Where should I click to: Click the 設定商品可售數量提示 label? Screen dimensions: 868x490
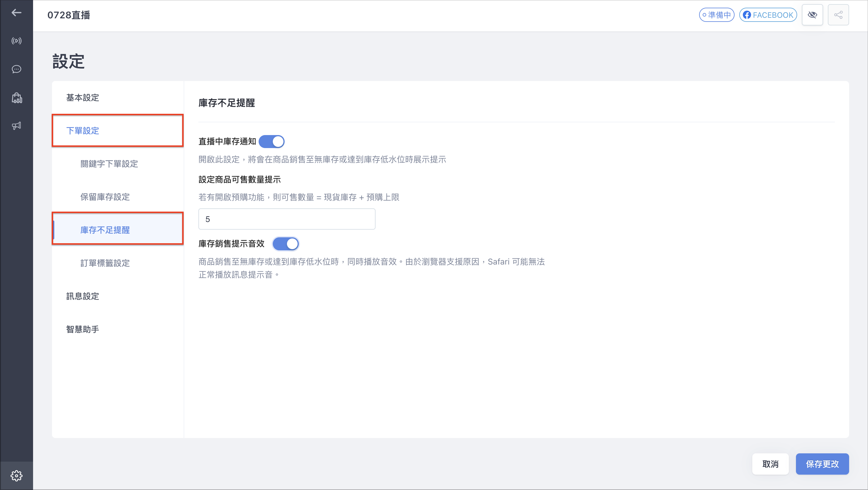(x=239, y=179)
